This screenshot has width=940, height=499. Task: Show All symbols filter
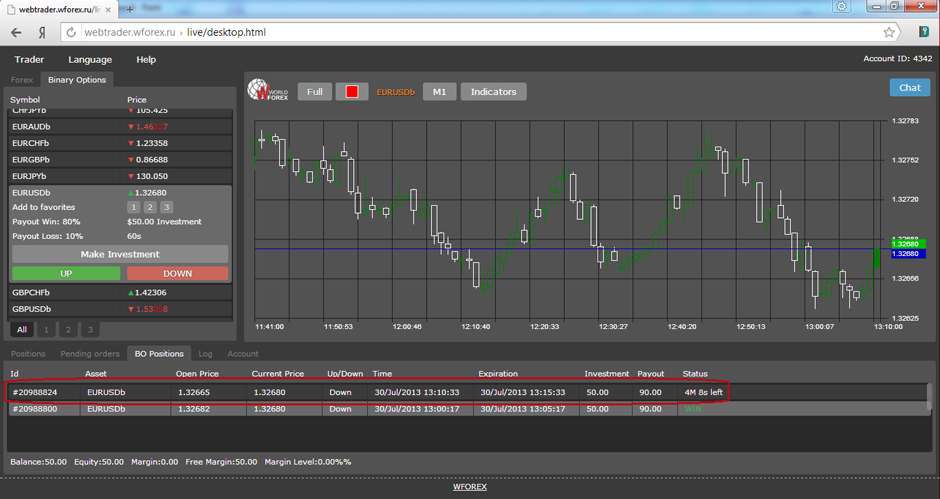point(22,329)
